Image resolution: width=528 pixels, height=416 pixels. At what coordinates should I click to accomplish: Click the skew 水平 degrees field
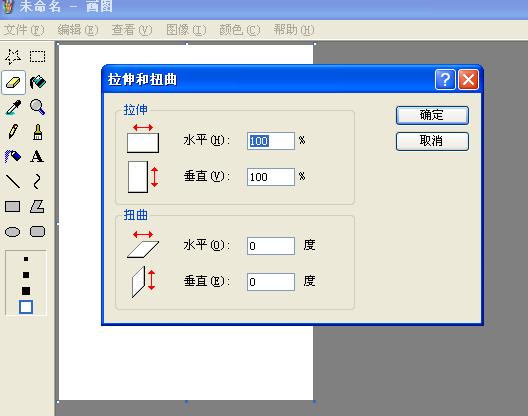(x=271, y=246)
